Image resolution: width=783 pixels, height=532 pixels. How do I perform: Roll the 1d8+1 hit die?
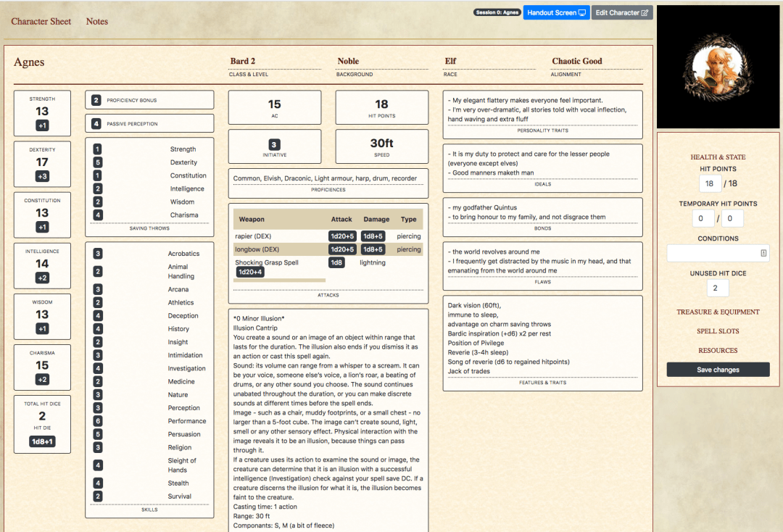coord(42,441)
